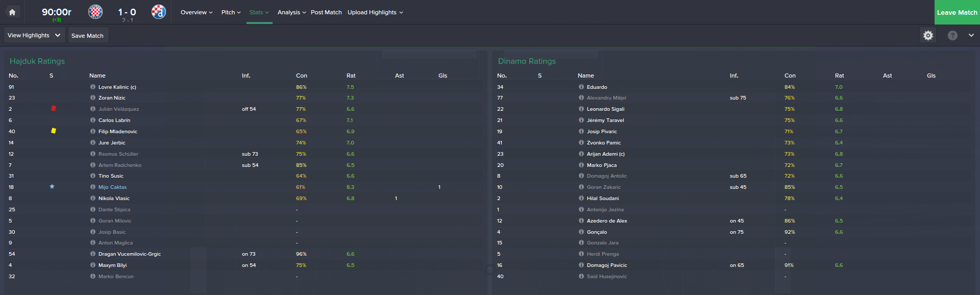This screenshot has width=980, height=295.
Task: Expand the View Highlights dropdown
Action: coord(34,35)
